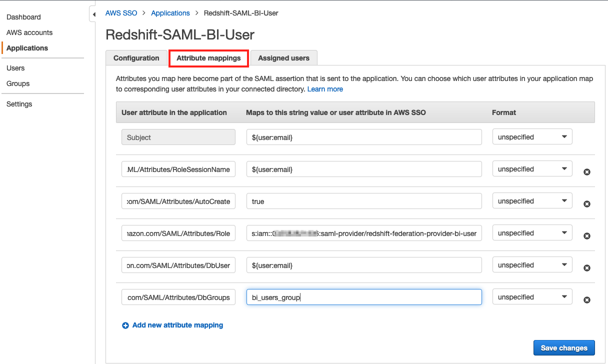The image size is (608, 364).
Task: Click the Save changes button
Action: 564,348
